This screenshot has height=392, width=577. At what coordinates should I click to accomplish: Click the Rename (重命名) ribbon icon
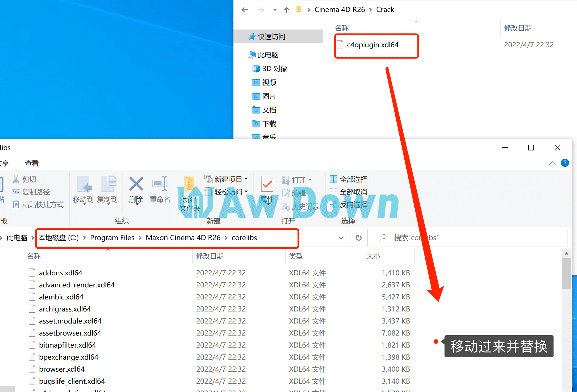[x=160, y=184]
